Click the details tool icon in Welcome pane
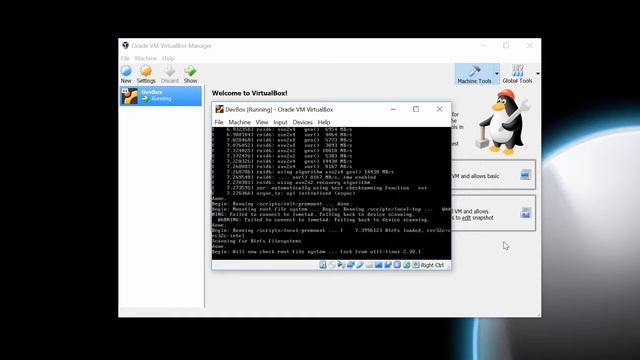Image resolution: width=640 pixels, height=360 pixels. [525, 175]
